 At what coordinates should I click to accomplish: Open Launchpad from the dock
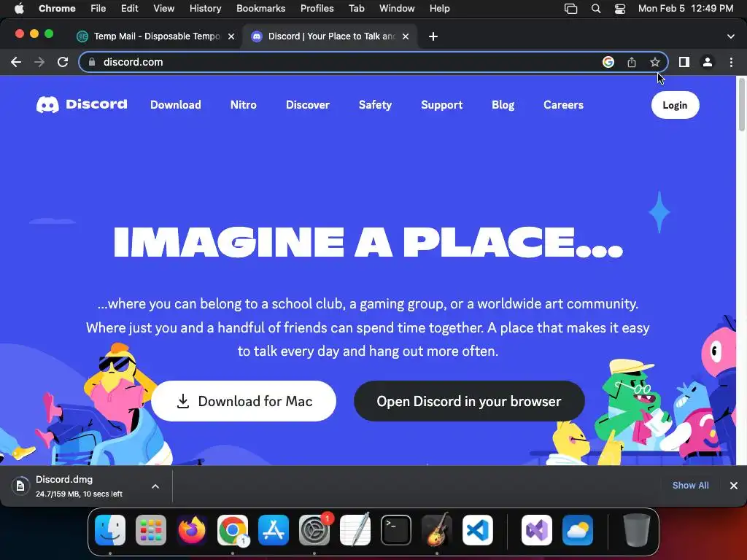point(151,530)
